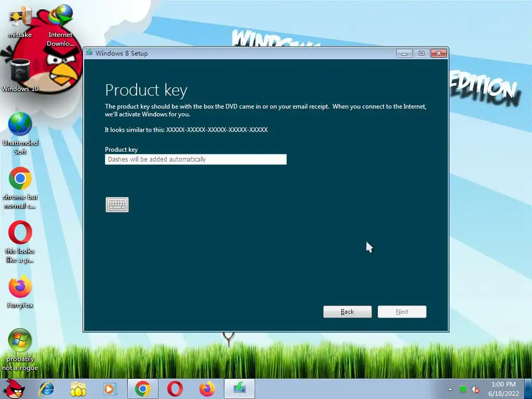
Task: Show hidden tray icons arrow
Action: coord(450,389)
